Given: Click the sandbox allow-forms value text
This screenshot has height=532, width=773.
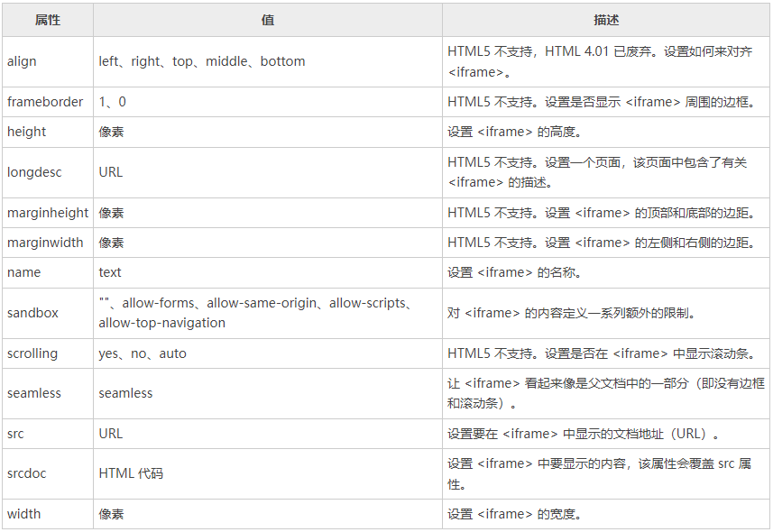Looking at the screenshot, I should pyautogui.click(x=159, y=304).
